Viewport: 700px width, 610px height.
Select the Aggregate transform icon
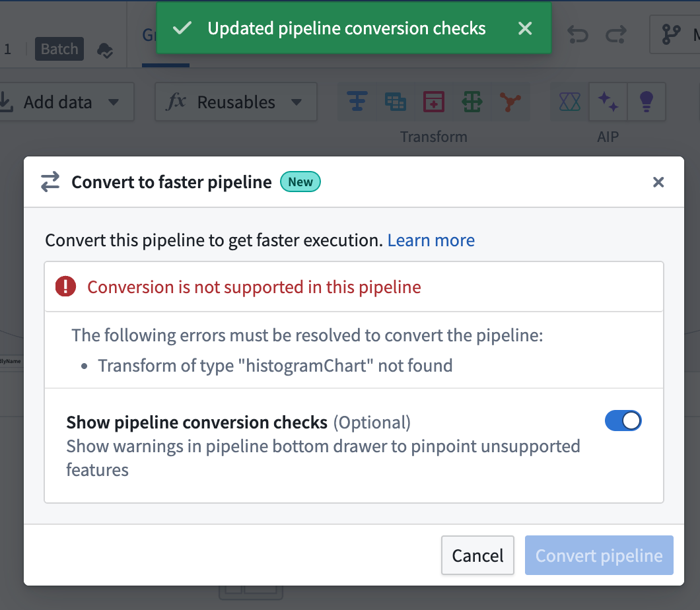point(357,102)
